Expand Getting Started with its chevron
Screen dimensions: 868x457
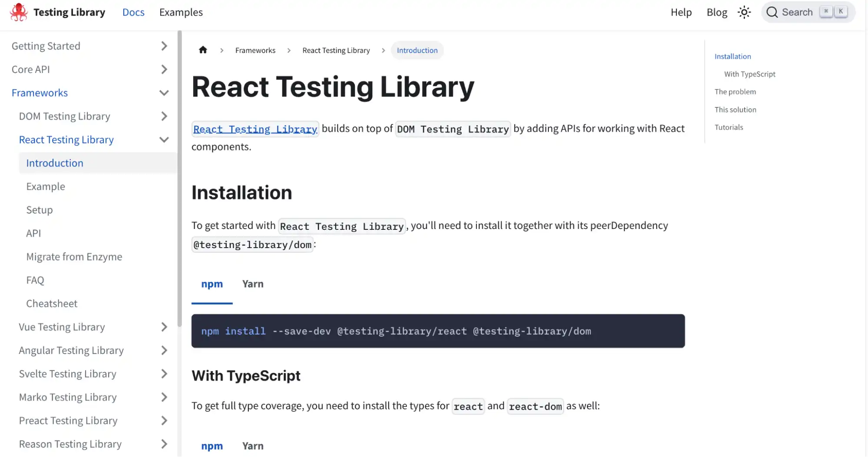coord(164,45)
